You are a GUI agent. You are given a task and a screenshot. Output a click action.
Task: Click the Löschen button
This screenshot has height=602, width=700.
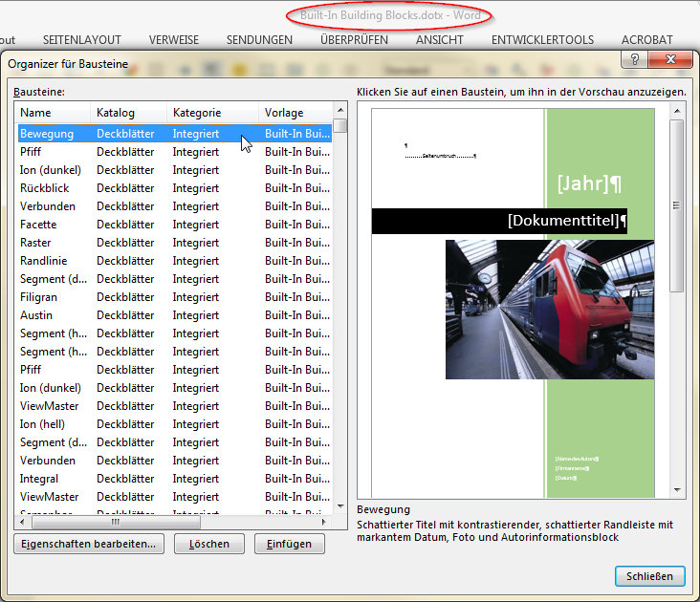208,544
